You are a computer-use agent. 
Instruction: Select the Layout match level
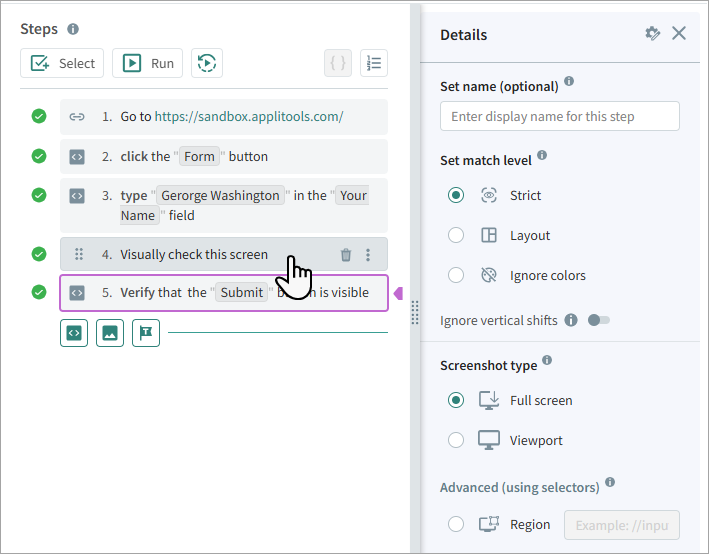(x=456, y=235)
